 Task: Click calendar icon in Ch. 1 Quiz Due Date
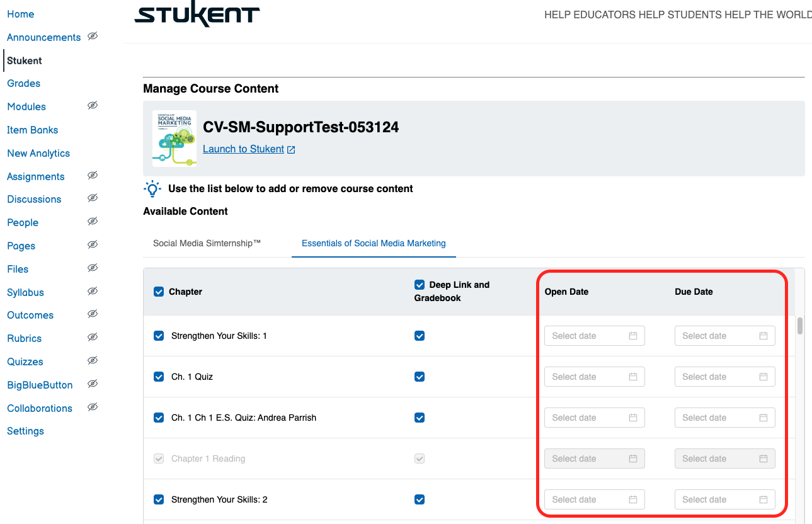763,377
